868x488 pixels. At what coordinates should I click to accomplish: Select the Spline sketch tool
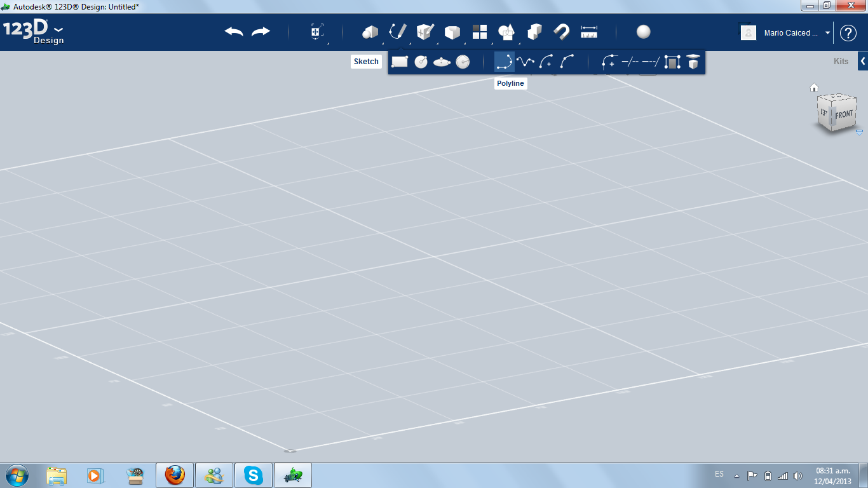pos(526,62)
